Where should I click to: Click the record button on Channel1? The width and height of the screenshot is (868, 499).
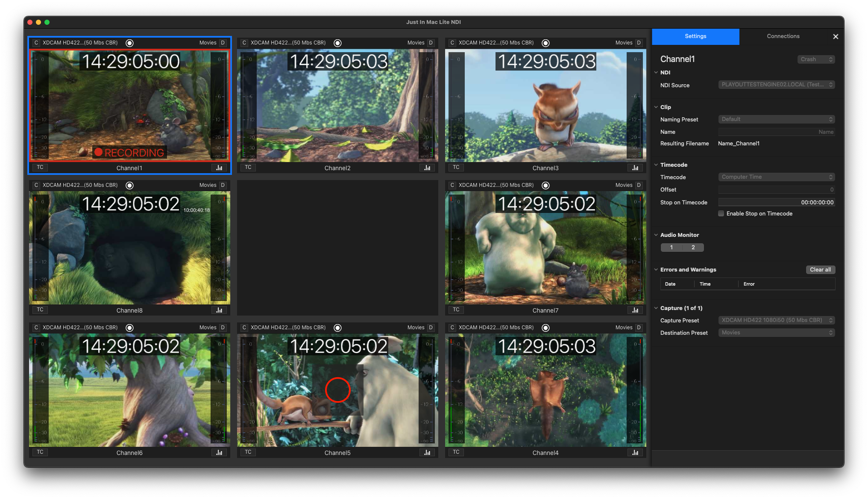pyautogui.click(x=130, y=43)
